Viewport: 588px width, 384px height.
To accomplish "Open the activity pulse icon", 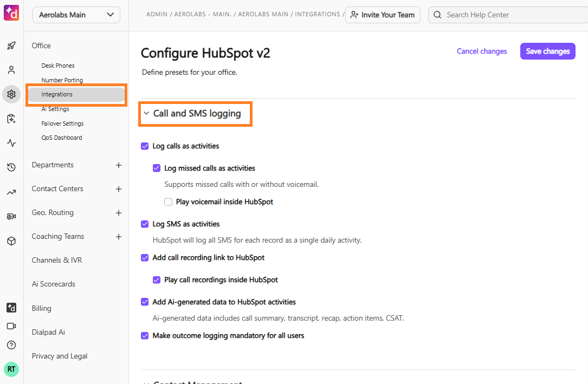I will pos(11,143).
